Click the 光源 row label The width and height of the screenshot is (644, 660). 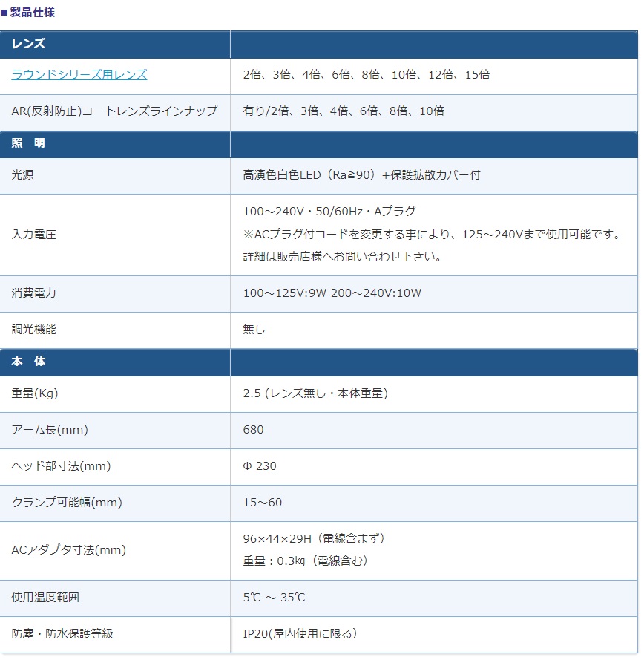[22, 174]
